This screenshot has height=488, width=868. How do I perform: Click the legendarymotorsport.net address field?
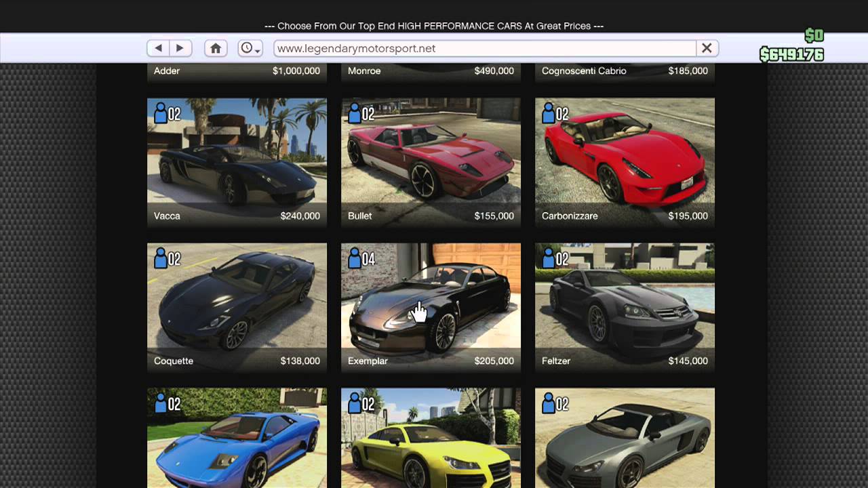pos(485,48)
